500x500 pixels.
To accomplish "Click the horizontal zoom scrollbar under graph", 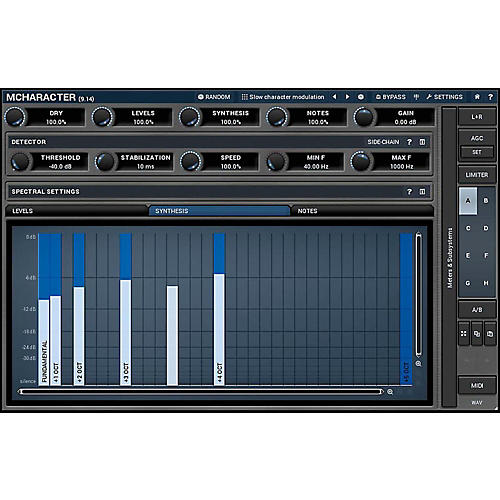I will tap(201, 392).
